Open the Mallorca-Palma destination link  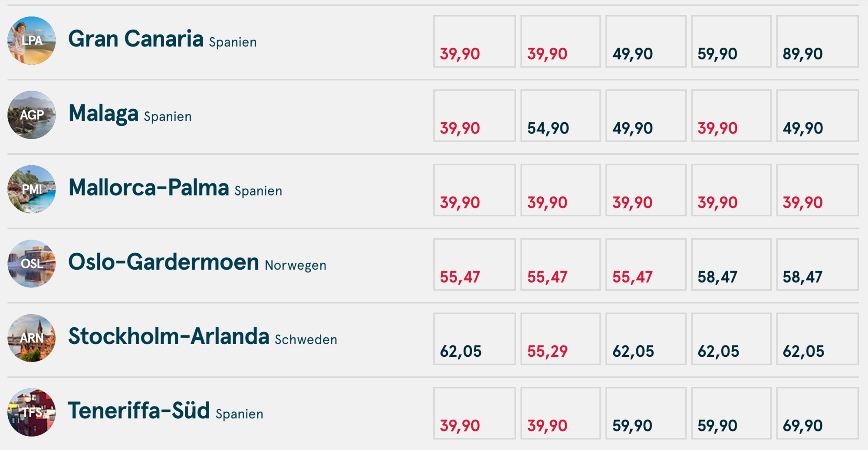(148, 188)
